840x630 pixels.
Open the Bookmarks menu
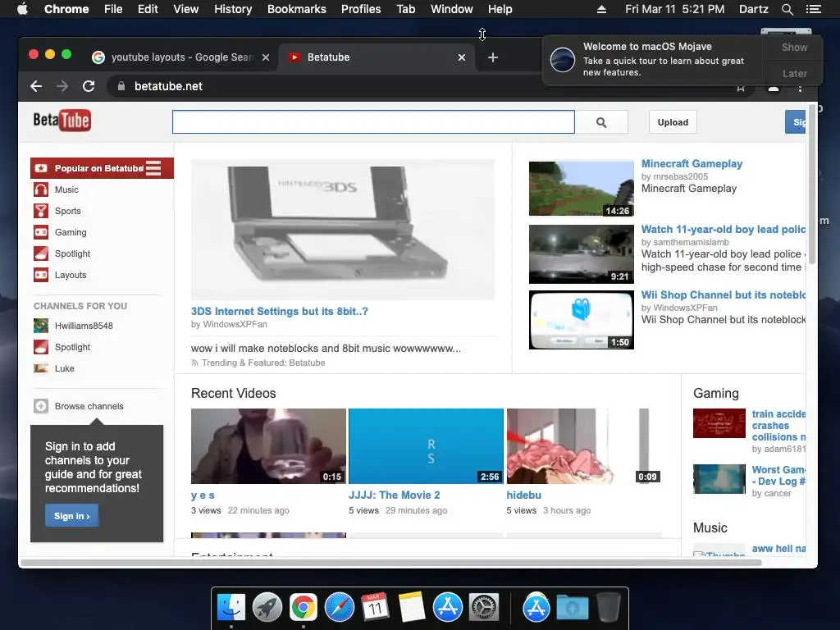pos(297,9)
